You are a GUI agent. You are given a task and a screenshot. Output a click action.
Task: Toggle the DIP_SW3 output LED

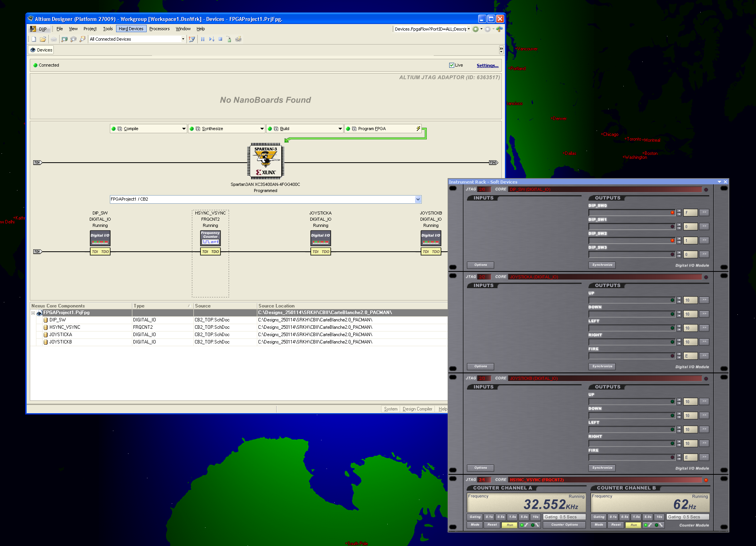[x=672, y=254]
